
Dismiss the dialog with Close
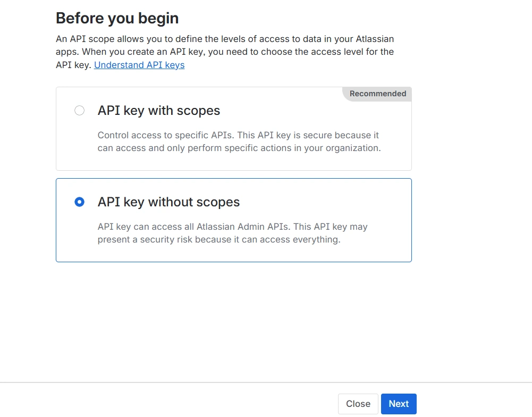(x=358, y=404)
